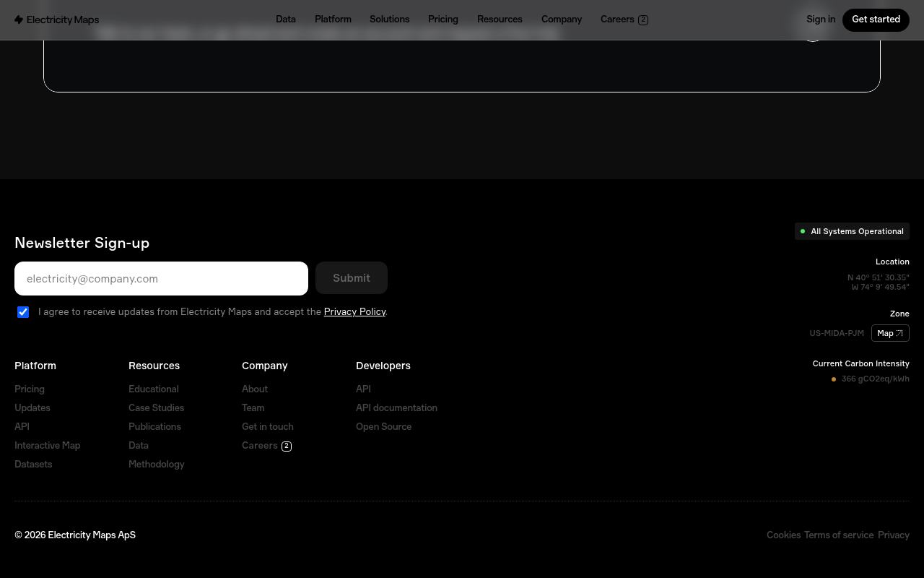Open API link under Platform column
Image resolution: width=924 pixels, height=578 pixels.
click(22, 426)
